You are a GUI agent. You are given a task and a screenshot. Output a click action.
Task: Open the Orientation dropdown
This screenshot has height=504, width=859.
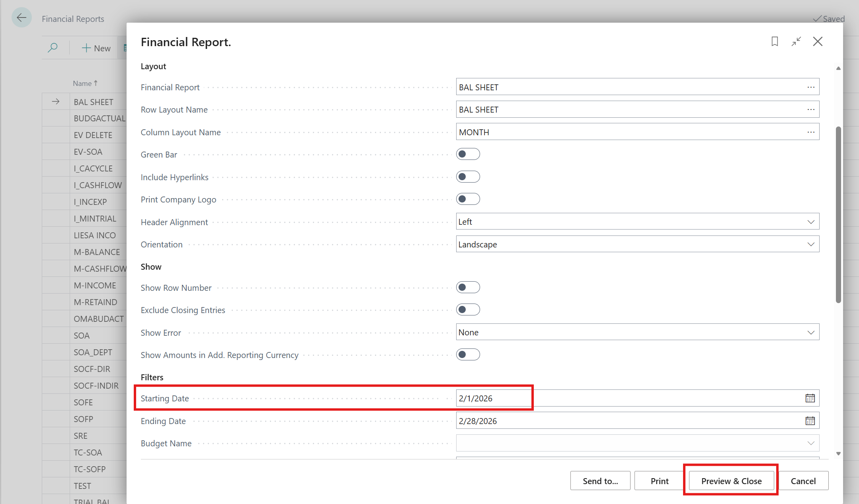pyautogui.click(x=811, y=244)
